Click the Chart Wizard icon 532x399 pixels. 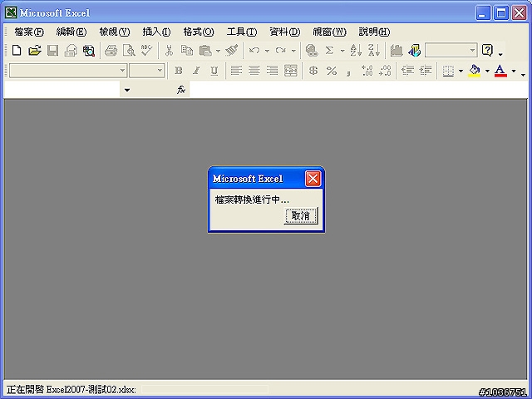(x=396, y=51)
